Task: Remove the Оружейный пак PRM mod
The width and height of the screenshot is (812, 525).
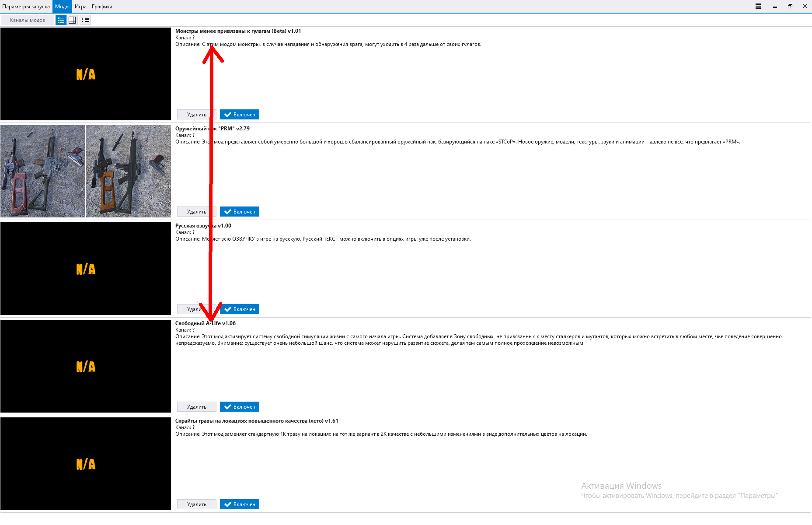Action: pyautogui.click(x=197, y=212)
